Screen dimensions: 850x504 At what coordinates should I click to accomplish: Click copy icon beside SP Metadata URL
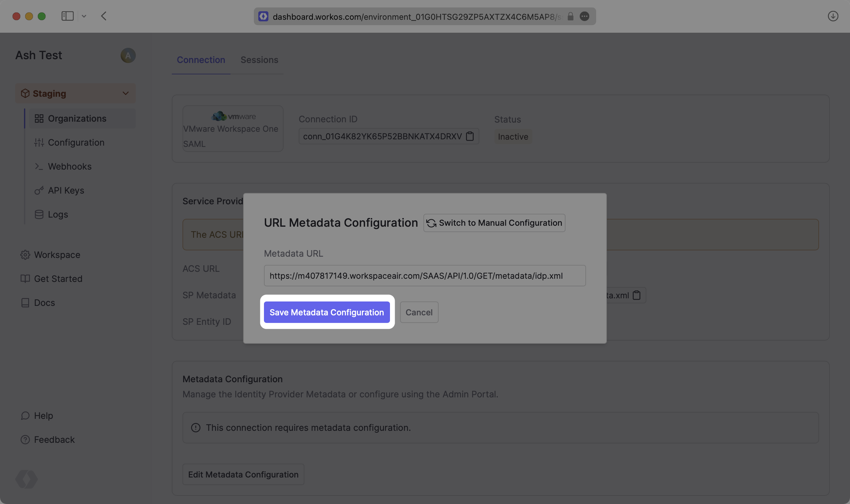(636, 295)
